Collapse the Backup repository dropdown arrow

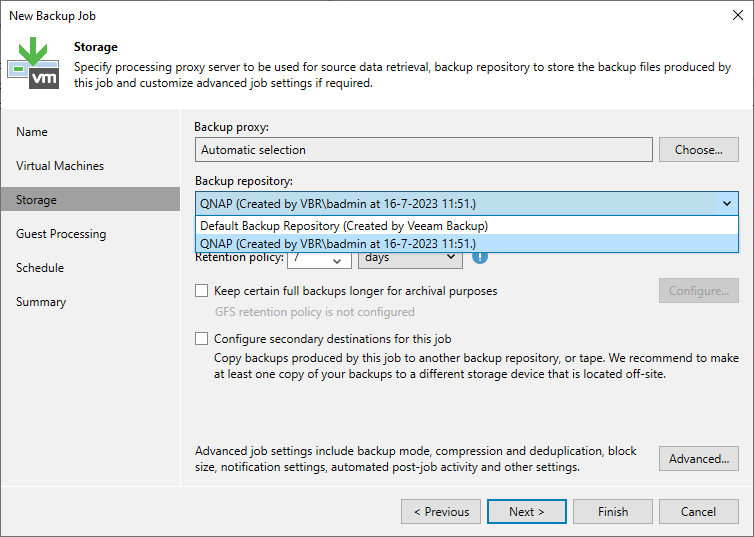[x=727, y=204]
